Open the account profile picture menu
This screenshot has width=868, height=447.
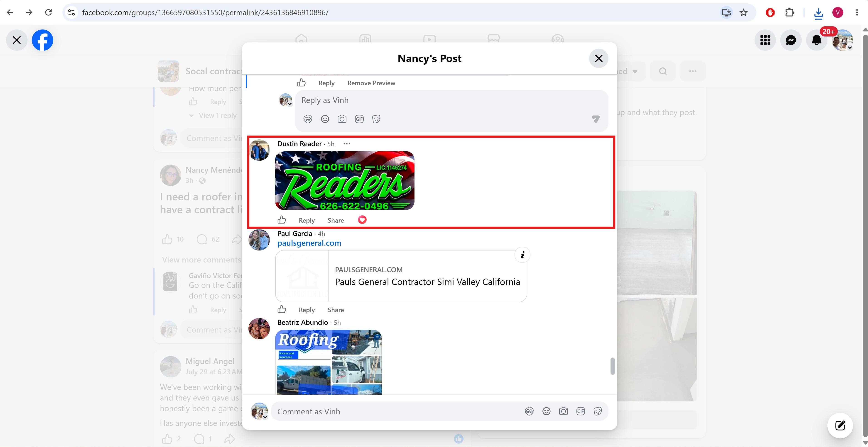(x=842, y=40)
